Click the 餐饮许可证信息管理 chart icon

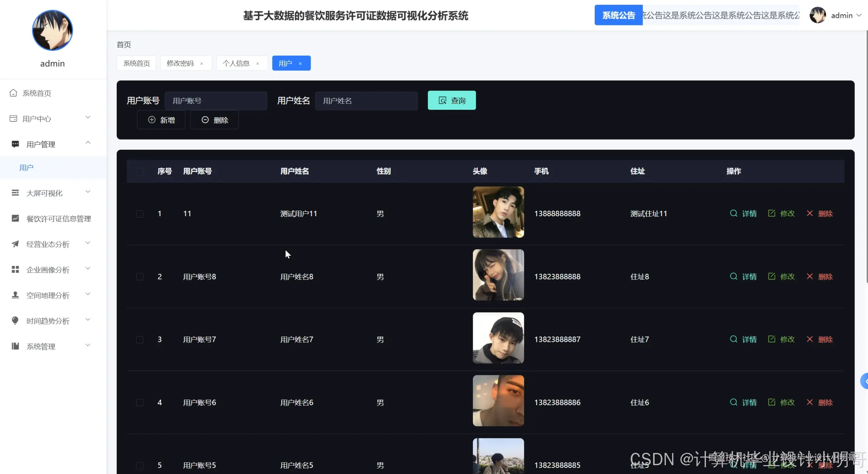click(15, 219)
